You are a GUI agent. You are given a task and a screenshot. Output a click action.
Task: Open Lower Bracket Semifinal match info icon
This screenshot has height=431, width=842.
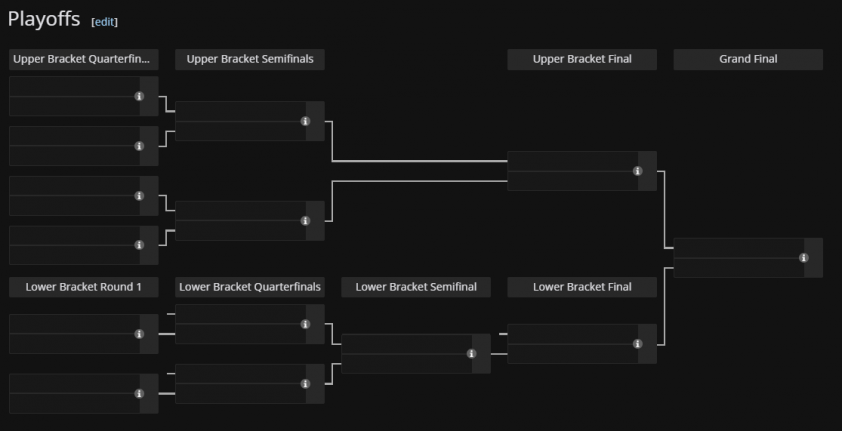(471, 354)
